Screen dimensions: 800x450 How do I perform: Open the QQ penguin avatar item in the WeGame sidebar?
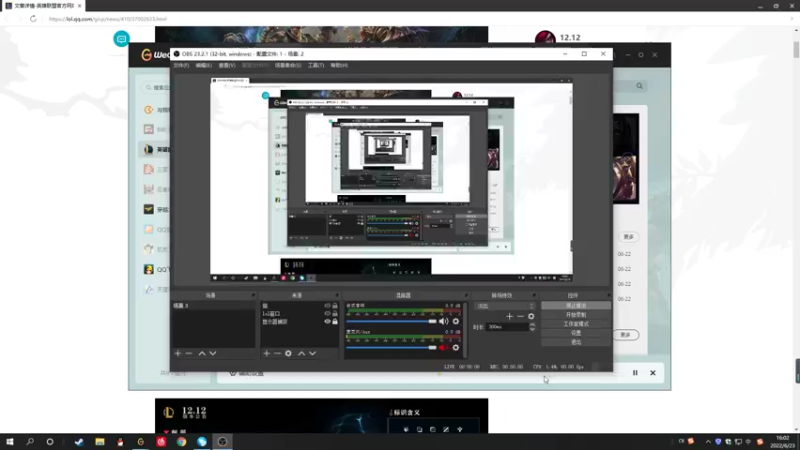(x=148, y=269)
